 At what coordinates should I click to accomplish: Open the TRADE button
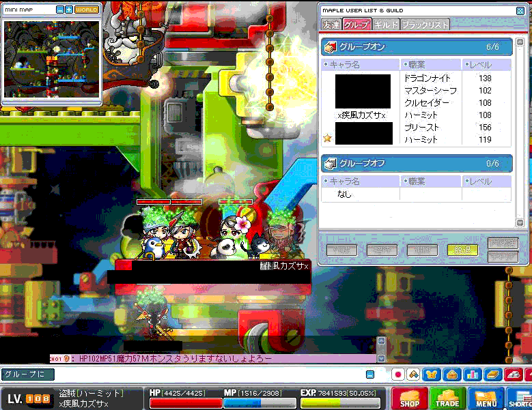[447, 398]
